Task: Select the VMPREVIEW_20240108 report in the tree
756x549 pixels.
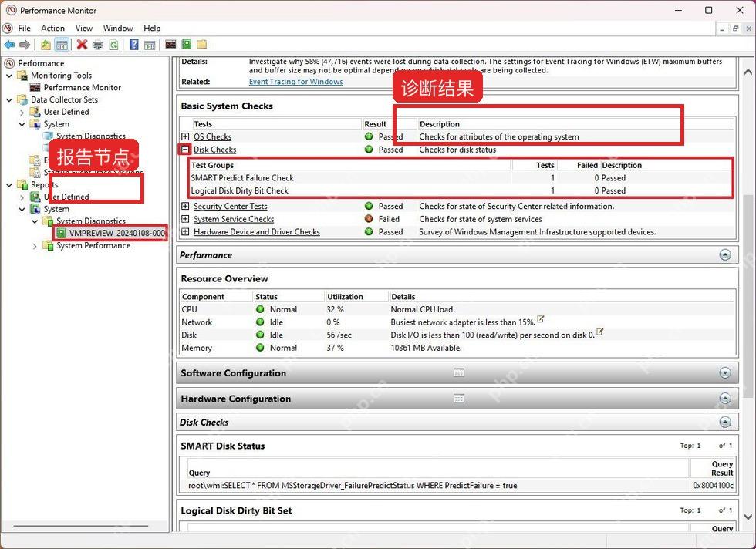Action: (110, 234)
